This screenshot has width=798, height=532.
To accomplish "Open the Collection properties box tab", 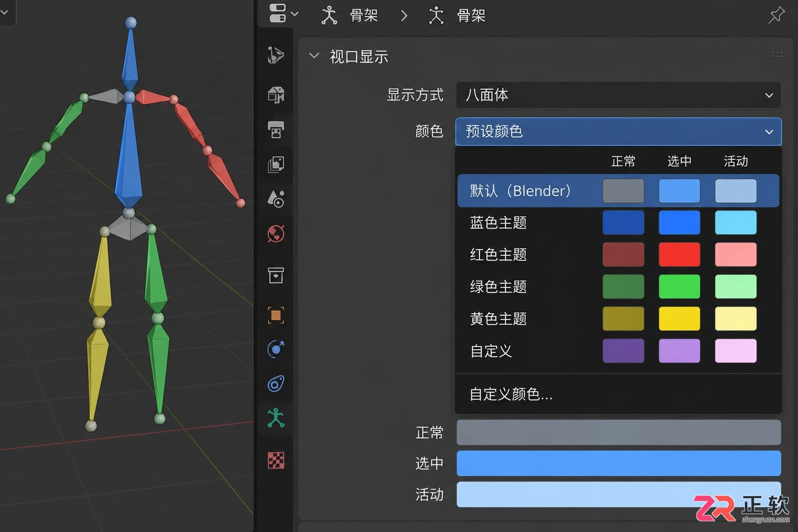I will pos(275,275).
